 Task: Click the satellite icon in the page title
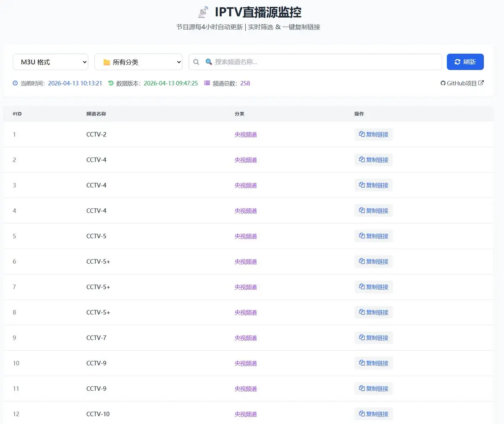pos(203,11)
